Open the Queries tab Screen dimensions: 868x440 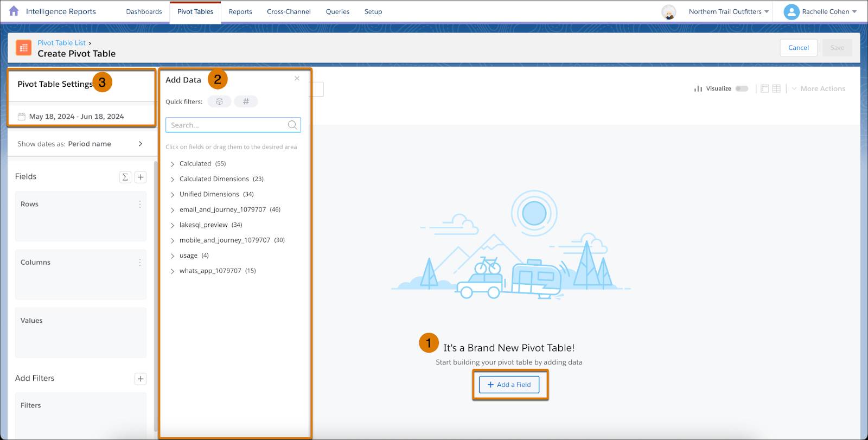(x=337, y=11)
